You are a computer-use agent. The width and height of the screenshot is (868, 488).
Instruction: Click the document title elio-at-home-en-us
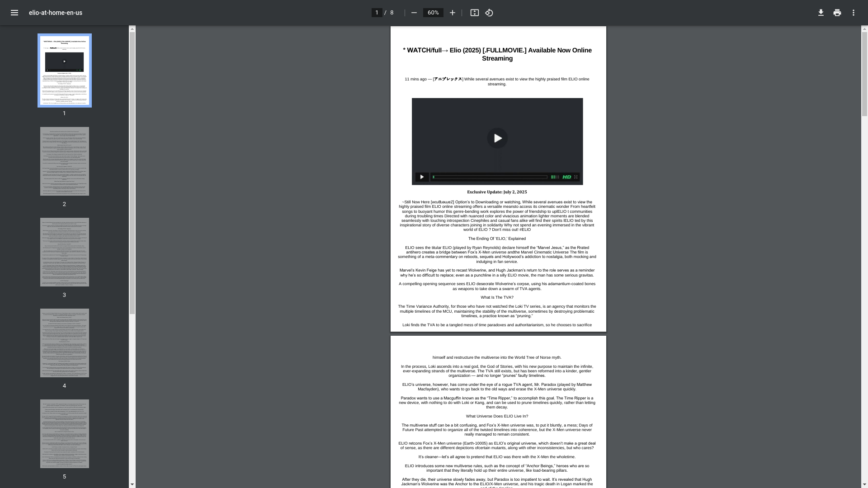[x=56, y=13]
